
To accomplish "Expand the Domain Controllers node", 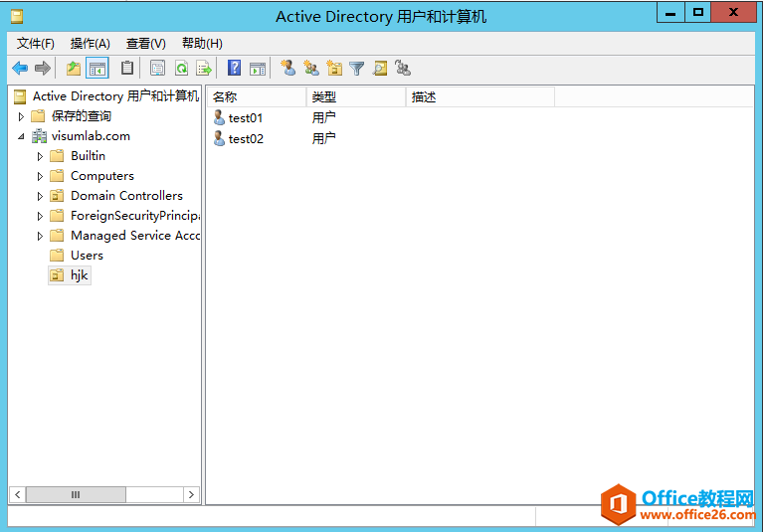I will click(x=40, y=196).
